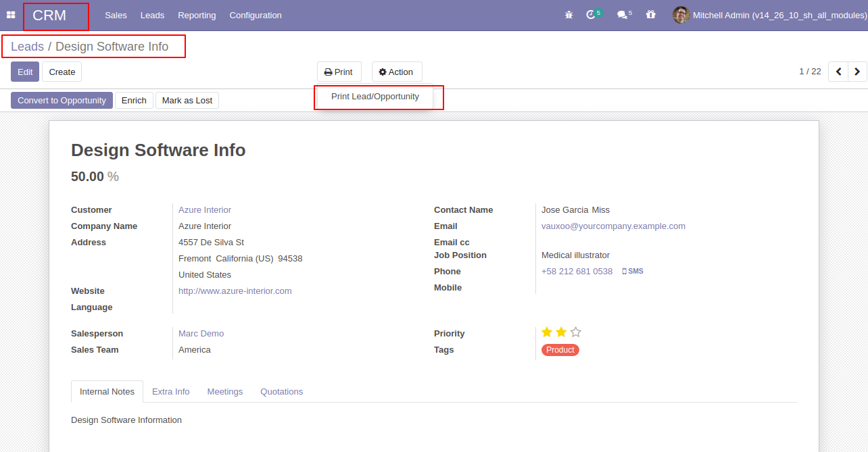Click the first priority star
The height and width of the screenshot is (452, 868).
click(547, 332)
